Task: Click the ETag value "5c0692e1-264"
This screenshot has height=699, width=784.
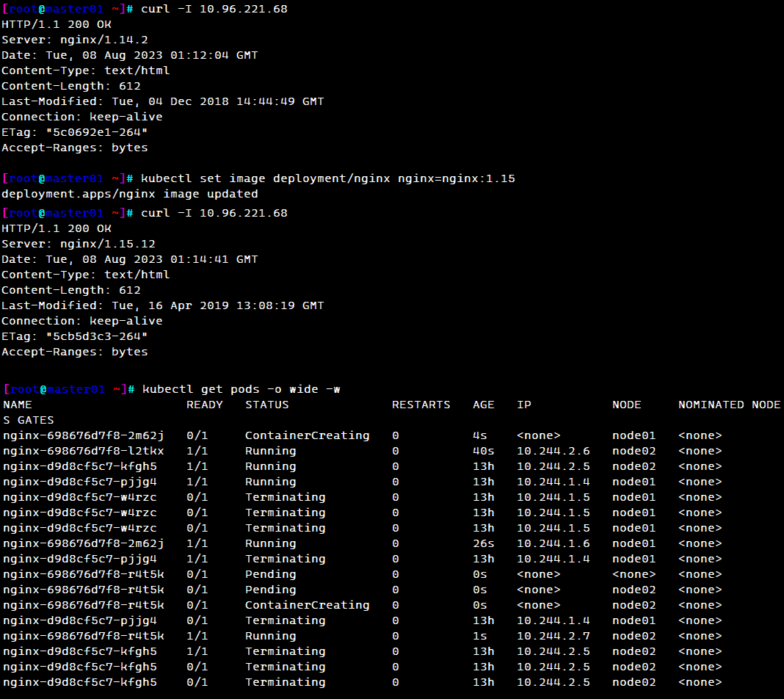Action: (96, 132)
